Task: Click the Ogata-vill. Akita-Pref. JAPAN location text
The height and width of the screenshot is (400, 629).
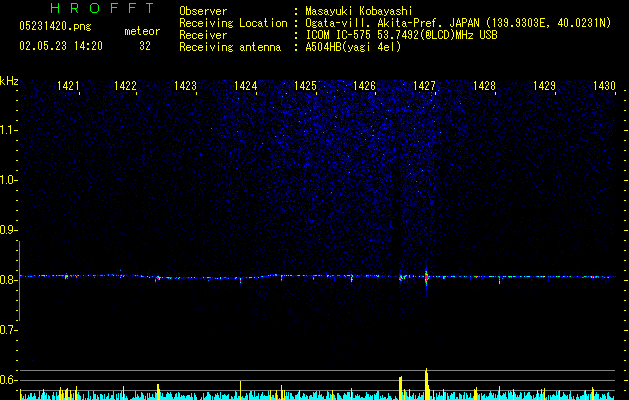Action: [x=458, y=24]
